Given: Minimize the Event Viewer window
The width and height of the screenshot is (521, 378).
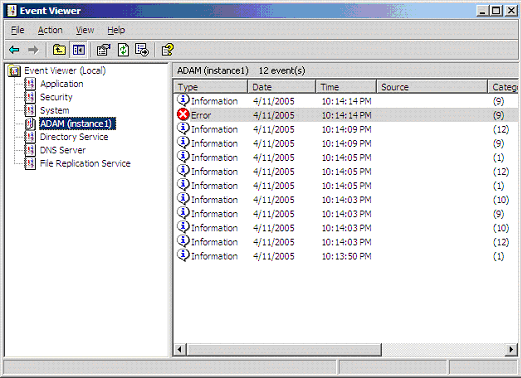Looking at the screenshot, I should click(482, 11).
